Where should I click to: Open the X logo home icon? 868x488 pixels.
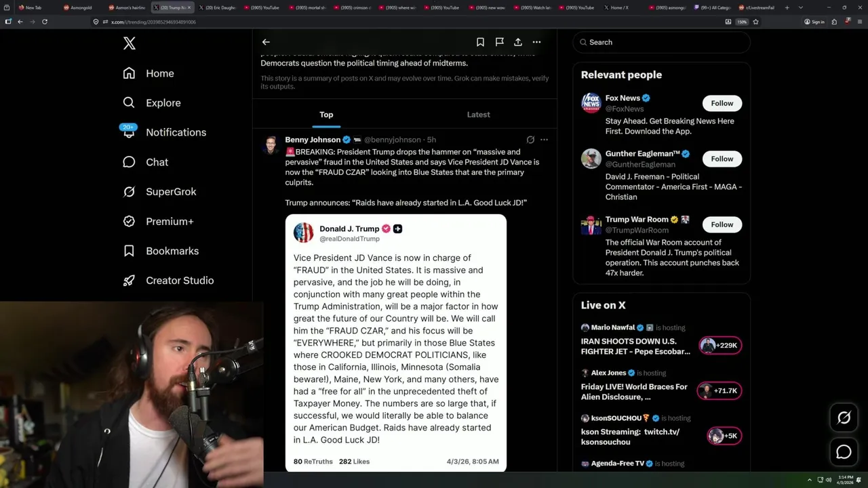click(x=130, y=43)
